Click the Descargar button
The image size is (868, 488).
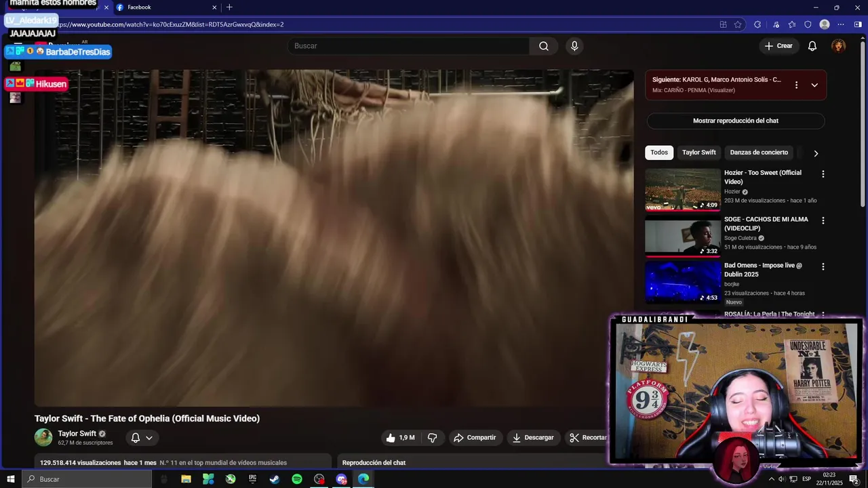click(533, 438)
